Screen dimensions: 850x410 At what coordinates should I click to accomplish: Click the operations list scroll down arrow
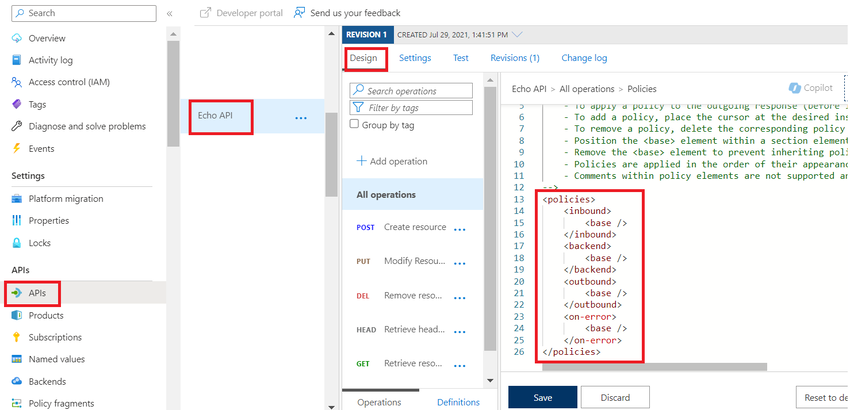click(490, 381)
